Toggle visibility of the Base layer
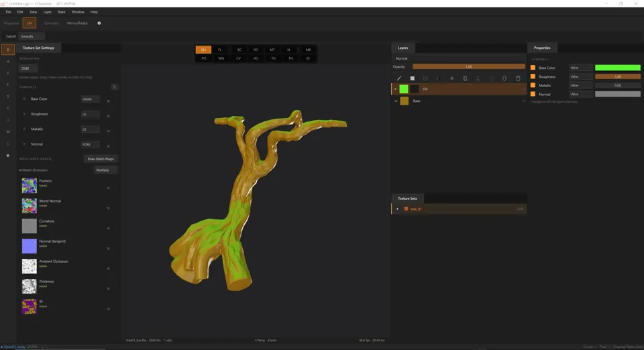 396,101
